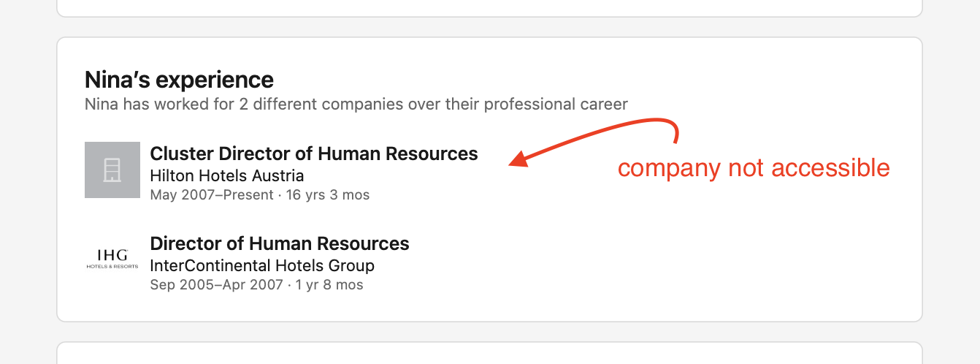980x364 pixels.
Task: Open the Director of Human Resources position
Action: (x=280, y=243)
